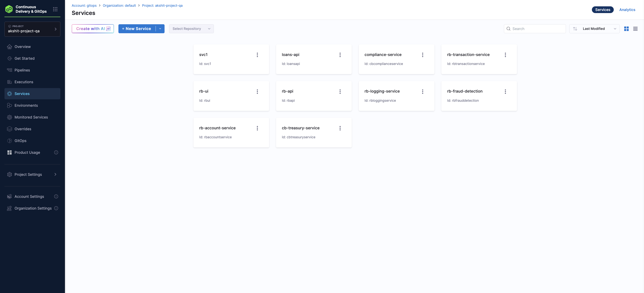Click the Harness CD logo
This screenshot has height=293, width=644.
coord(9,9)
